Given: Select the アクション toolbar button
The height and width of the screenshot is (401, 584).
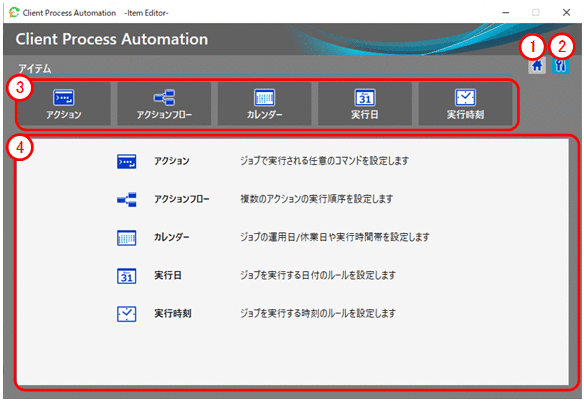Looking at the screenshot, I should tap(64, 104).
